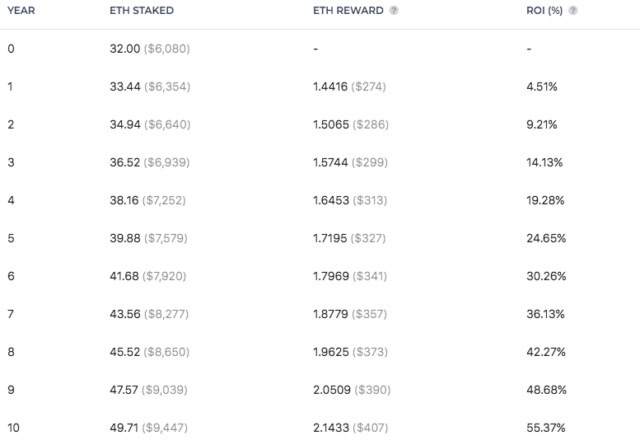Select the year 0 row with 32.00 staked
Screen dimensions: 640x445
coord(320,49)
